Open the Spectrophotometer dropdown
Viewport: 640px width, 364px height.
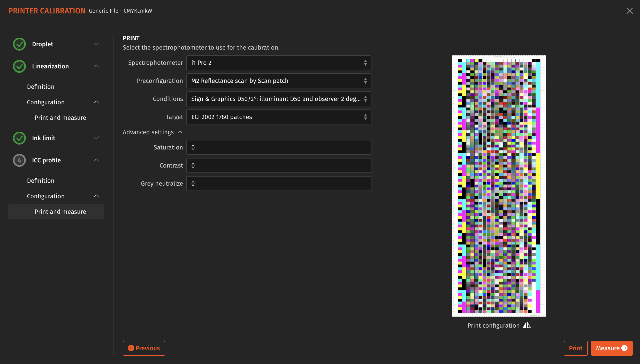[279, 62]
